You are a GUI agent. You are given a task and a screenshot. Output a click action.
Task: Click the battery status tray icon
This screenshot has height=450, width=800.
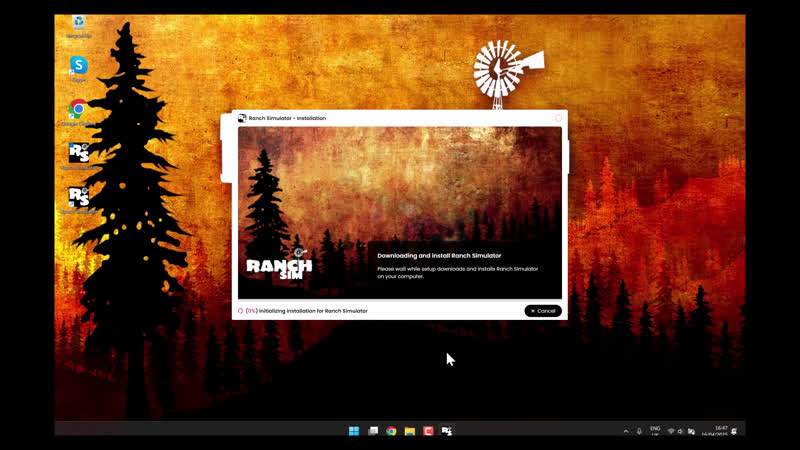pos(691,432)
